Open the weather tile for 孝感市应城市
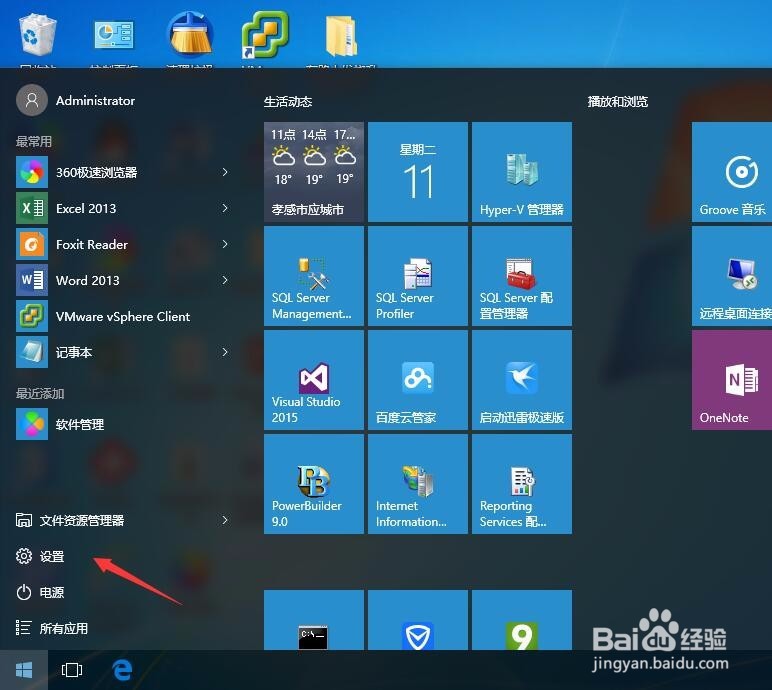 click(x=314, y=172)
